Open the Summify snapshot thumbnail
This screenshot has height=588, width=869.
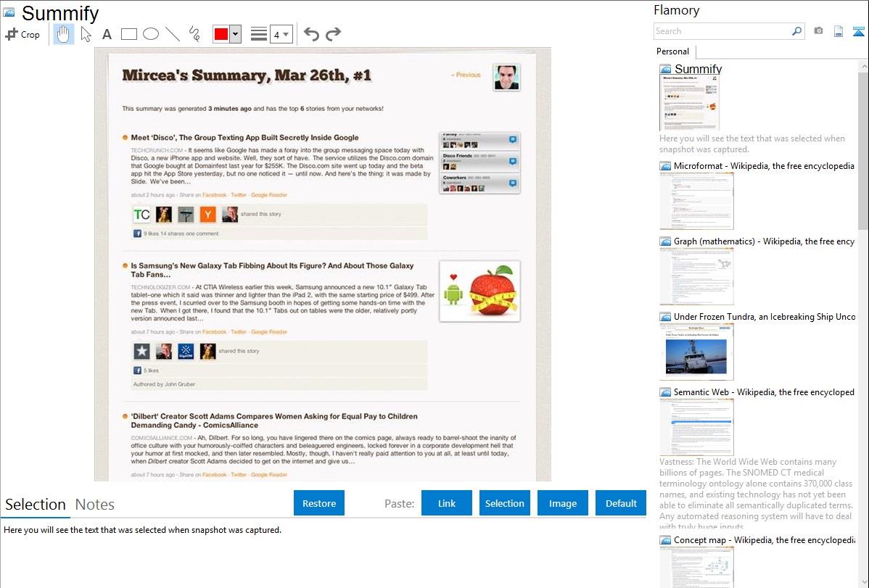[689, 102]
